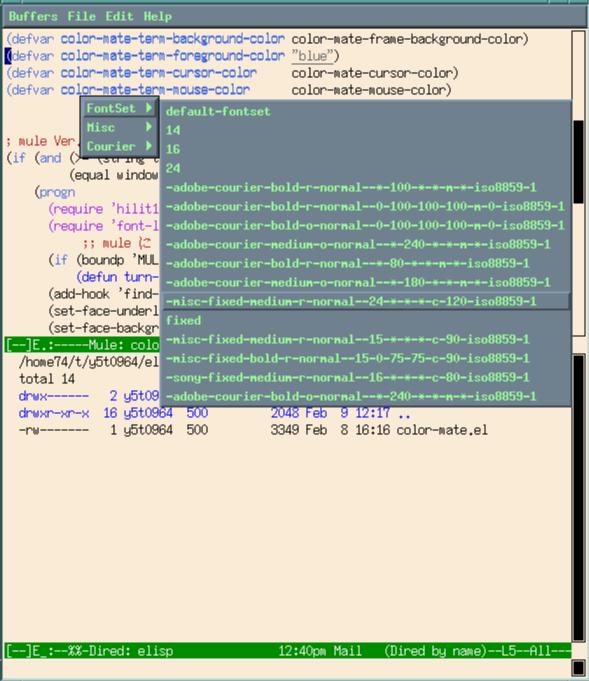Pick adobe-courier-bold-o-normal--*-240 font
The width and height of the screenshot is (589, 681).
click(365, 396)
